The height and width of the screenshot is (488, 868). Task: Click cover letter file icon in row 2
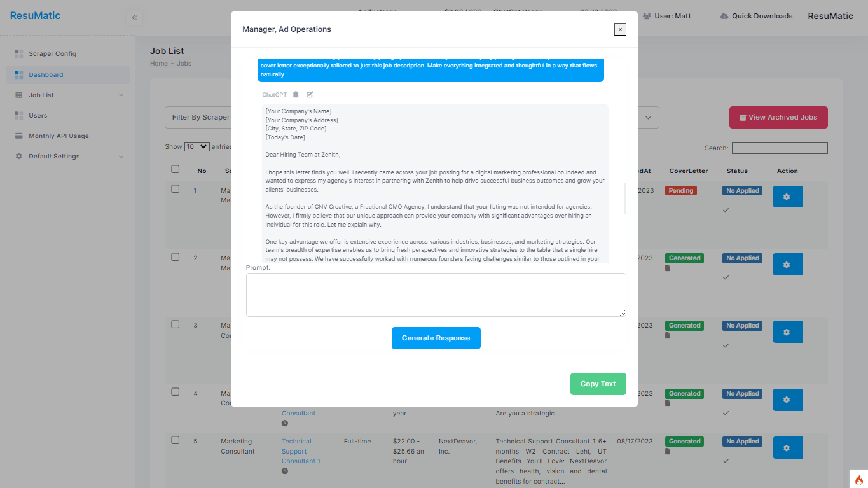668,268
